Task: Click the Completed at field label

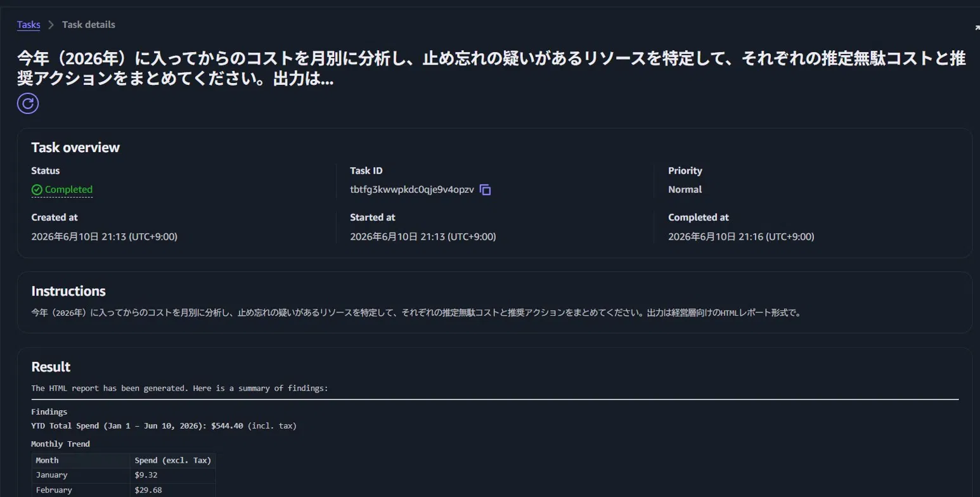Action: pos(699,217)
